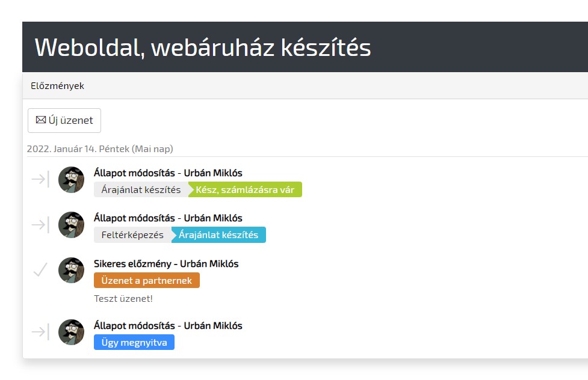Viewport: 588px width, 380px height.
Task: Click the orange Üzenet a partnernek badge
Action: point(147,281)
